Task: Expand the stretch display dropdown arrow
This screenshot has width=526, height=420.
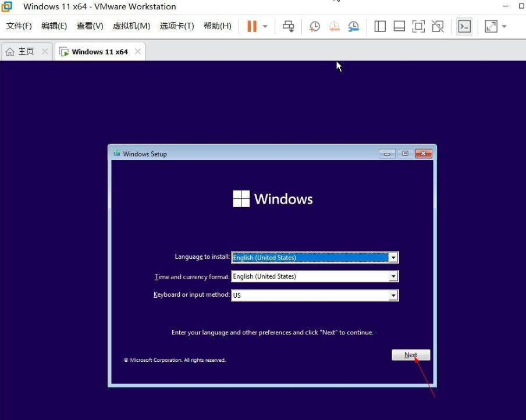Action: tap(504, 26)
